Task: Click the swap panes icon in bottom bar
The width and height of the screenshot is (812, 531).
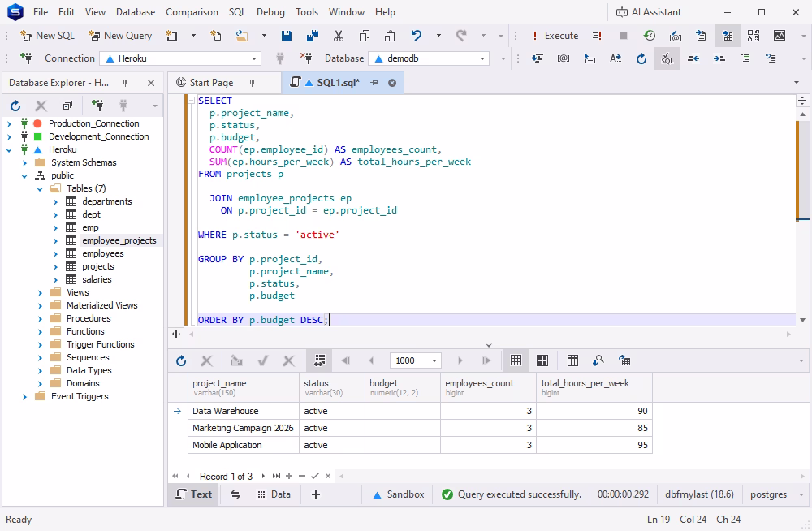Action: pos(235,494)
